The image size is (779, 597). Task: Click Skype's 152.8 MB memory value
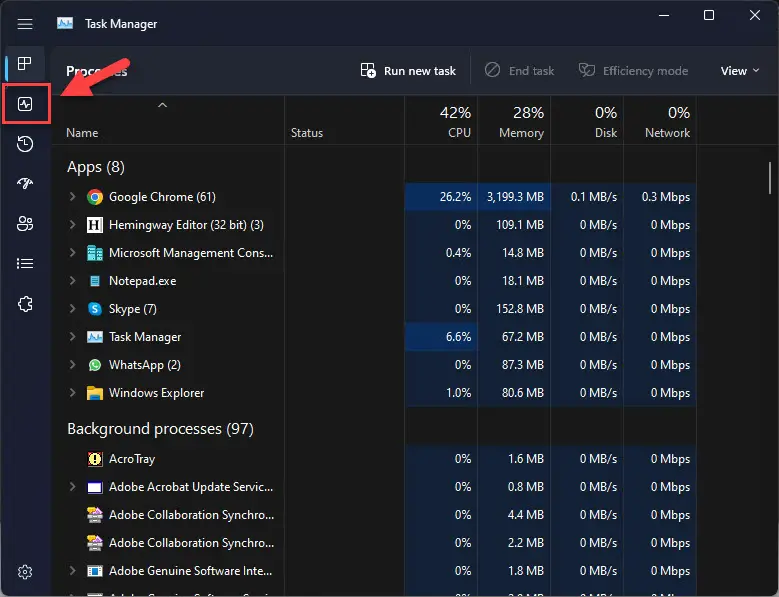520,309
